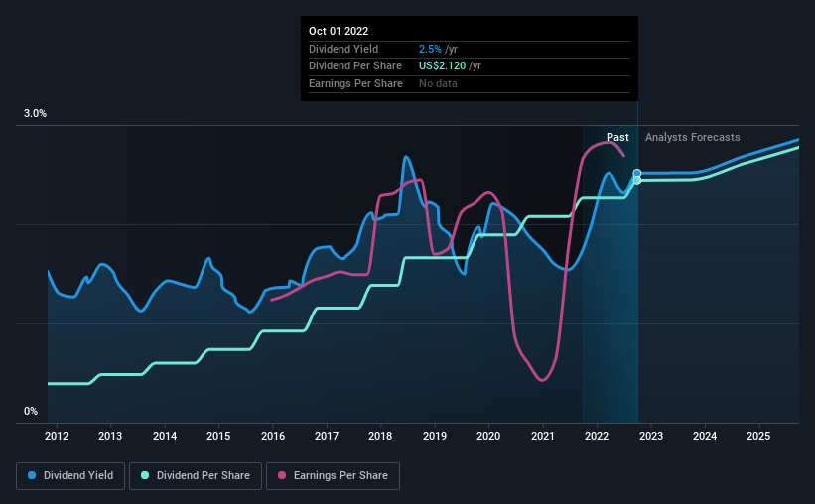This screenshot has height=504, width=815.
Task: Click the Earnings Per Share row label in tooltip
Action: [x=355, y=83]
